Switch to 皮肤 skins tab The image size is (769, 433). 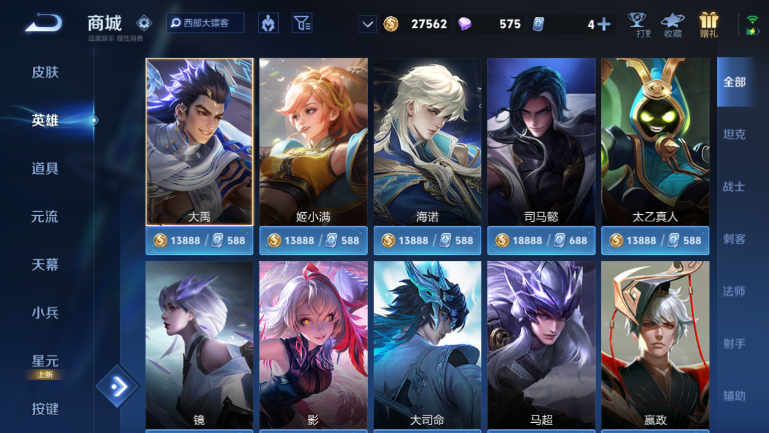coord(45,72)
